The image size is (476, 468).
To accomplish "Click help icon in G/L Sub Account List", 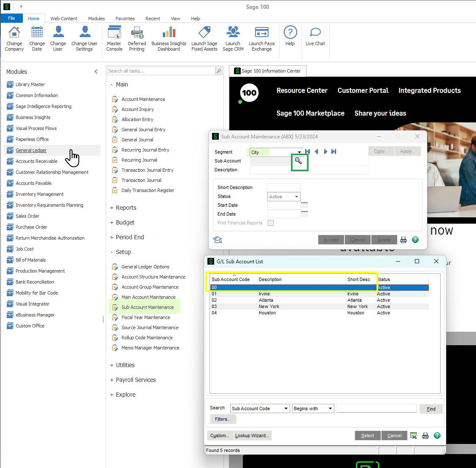I will point(437,436).
